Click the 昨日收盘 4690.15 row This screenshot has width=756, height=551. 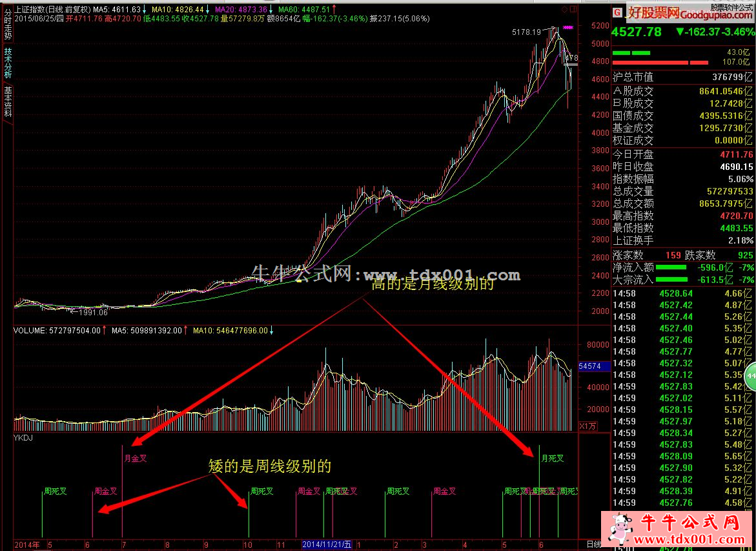pyautogui.click(x=682, y=167)
